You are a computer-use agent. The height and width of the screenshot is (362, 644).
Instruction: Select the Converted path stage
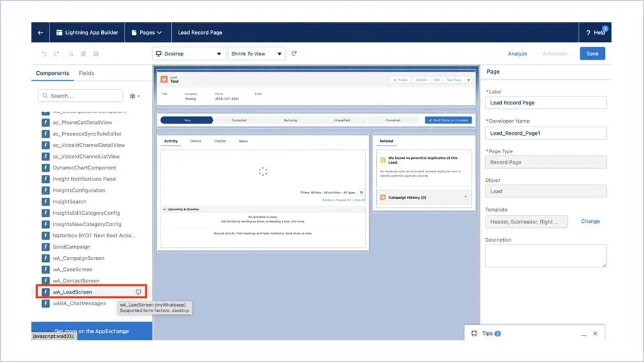coord(393,120)
